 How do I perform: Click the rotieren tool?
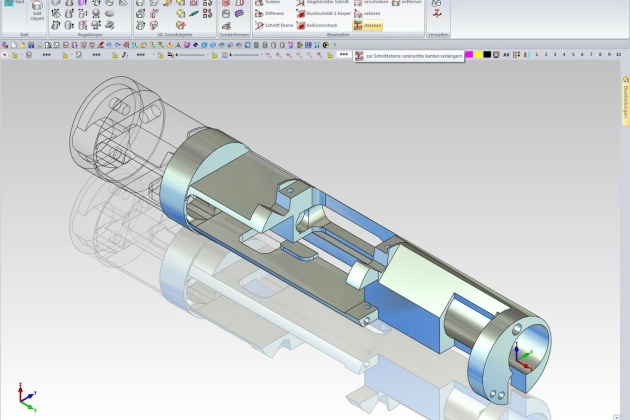pos(372,13)
